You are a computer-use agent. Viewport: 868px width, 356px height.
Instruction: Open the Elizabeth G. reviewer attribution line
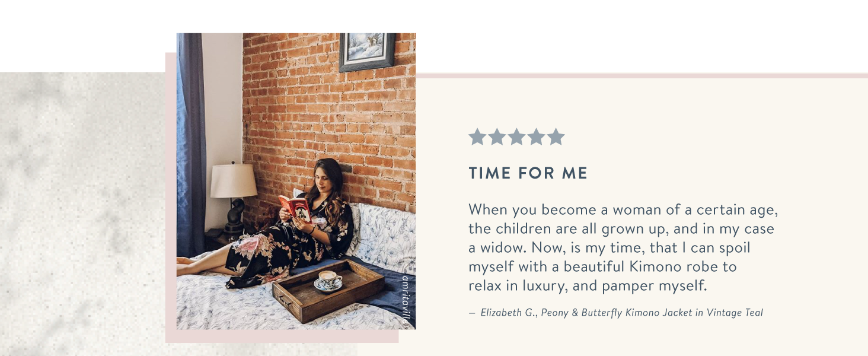pos(616,313)
